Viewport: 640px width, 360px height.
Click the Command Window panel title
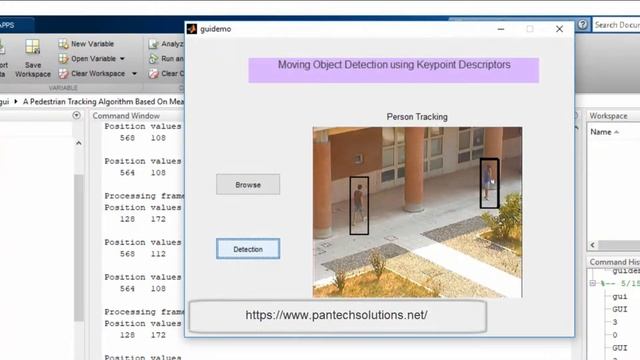126,116
